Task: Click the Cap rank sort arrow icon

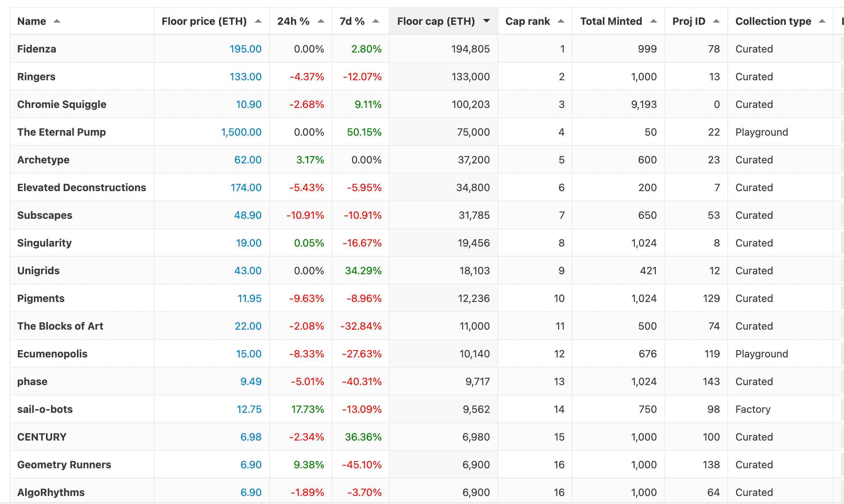Action: [561, 21]
